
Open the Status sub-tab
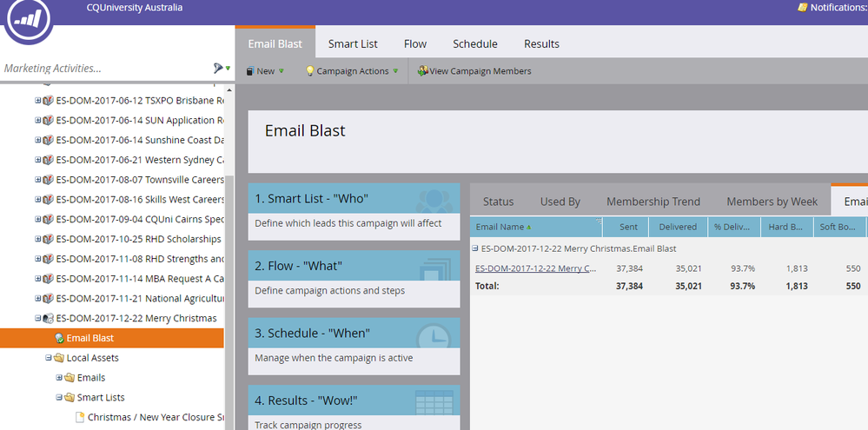click(x=498, y=202)
